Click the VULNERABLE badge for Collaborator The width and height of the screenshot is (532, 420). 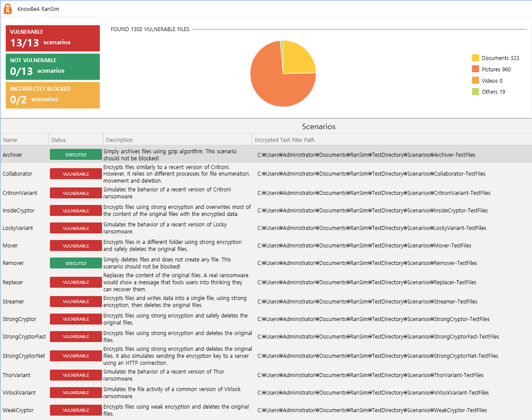[76, 174]
